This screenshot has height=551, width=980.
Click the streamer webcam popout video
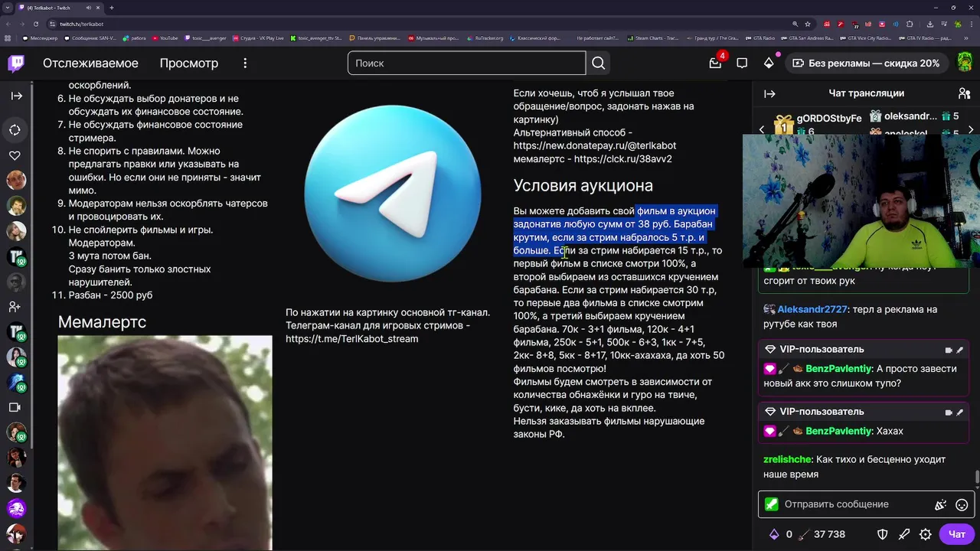tap(861, 201)
